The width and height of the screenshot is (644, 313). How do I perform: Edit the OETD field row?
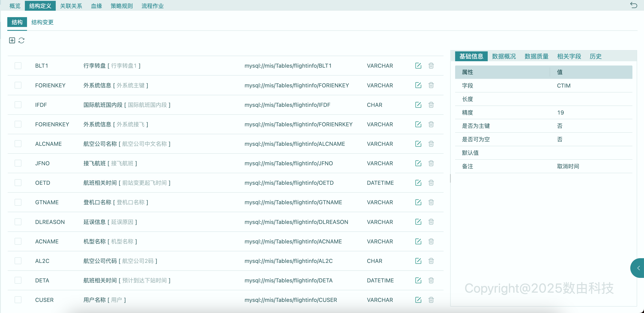click(x=418, y=183)
